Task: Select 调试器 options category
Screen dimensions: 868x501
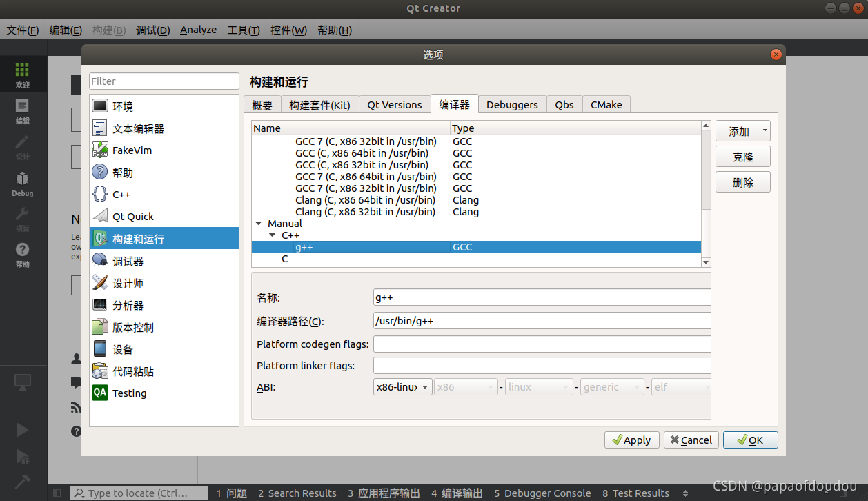Action: pos(164,261)
